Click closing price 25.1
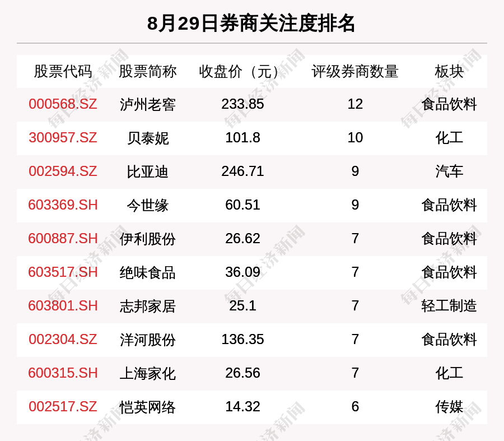Image resolution: width=504 pixels, height=441 pixels. [x=242, y=305]
